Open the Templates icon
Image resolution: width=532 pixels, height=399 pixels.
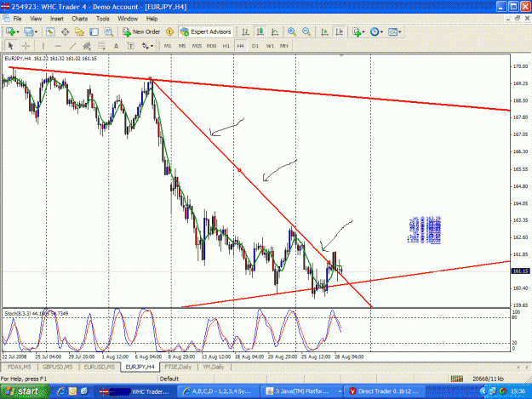(x=392, y=31)
